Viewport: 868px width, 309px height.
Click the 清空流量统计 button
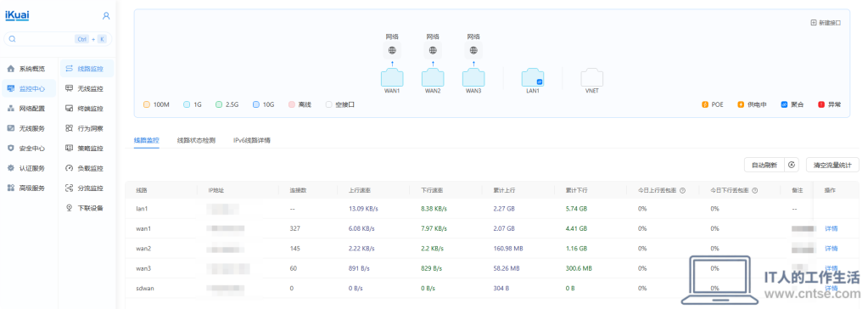pyautogui.click(x=832, y=165)
